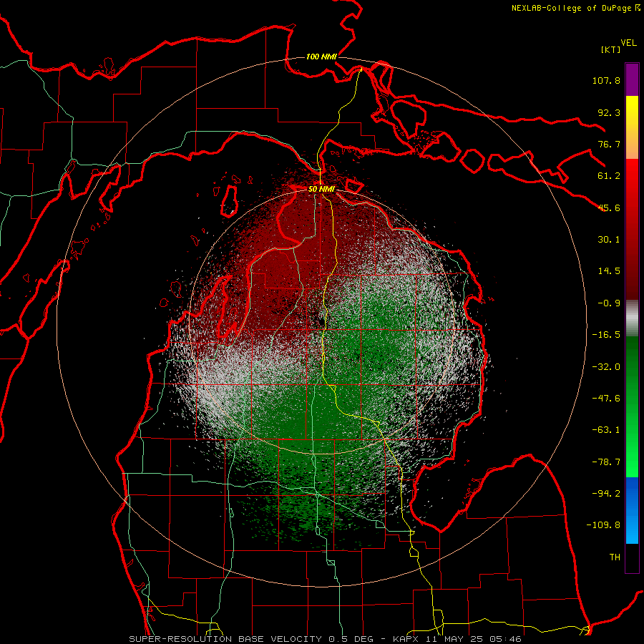The height and width of the screenshot is (644, 644).
Task: Select the 61.2 scale value
Action: click(609, 176)
